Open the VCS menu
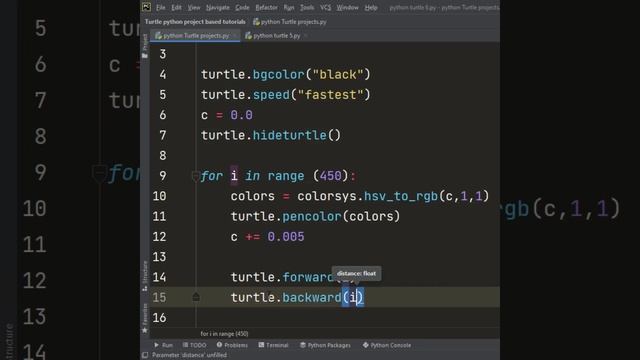Viewport: 640px width, 360px height. pyautogui.click(x=325, y=7)
